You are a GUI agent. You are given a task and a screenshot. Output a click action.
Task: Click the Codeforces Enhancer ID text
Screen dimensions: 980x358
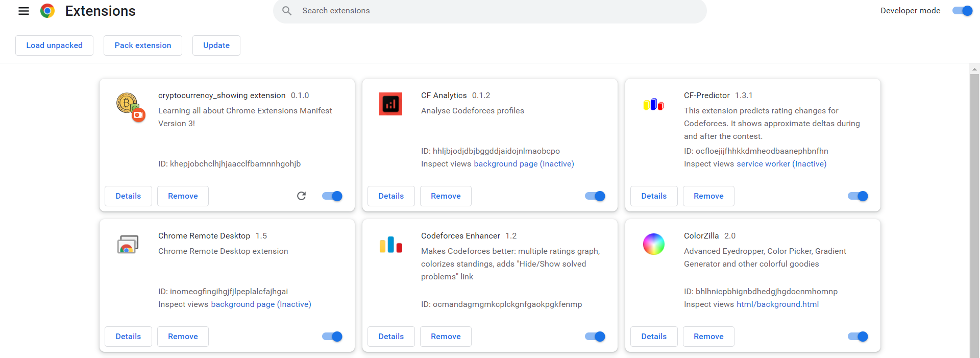[501, 304]
